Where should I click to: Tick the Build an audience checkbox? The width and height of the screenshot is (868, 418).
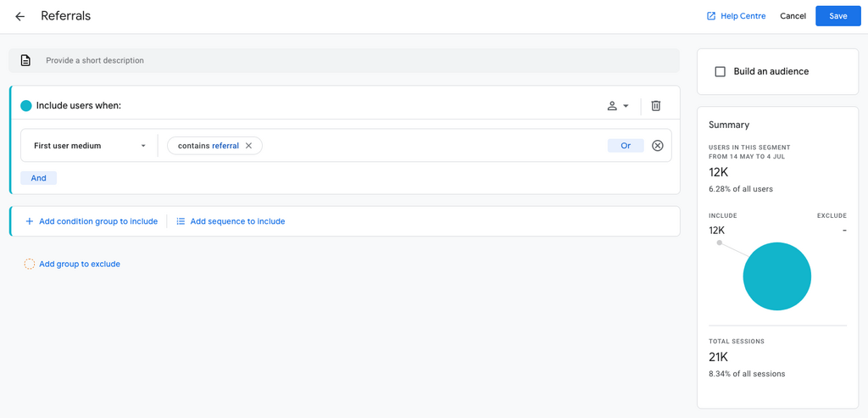(x=720, y=72)
